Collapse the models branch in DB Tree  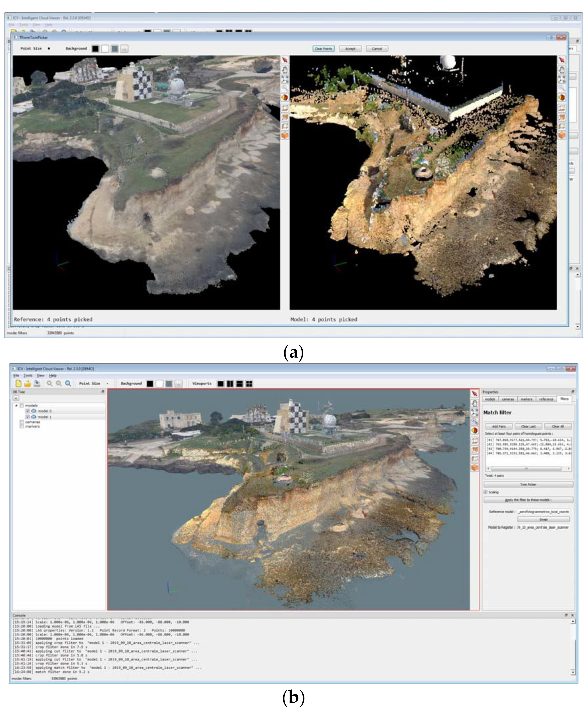(x=16, y=406)
